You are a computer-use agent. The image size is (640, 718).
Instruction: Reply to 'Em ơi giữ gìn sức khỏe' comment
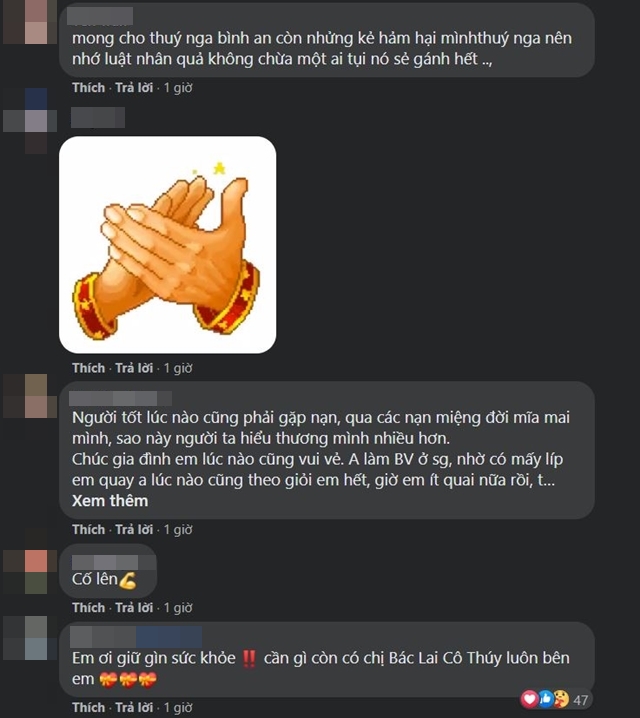click(134, 707)
